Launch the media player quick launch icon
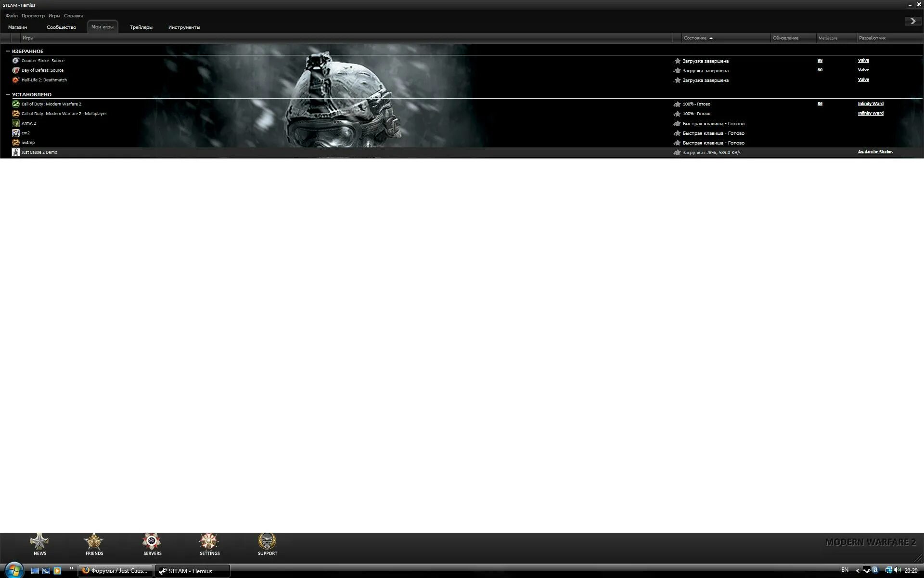This screenshot has width=924, height=578. (x=57, y=571)
